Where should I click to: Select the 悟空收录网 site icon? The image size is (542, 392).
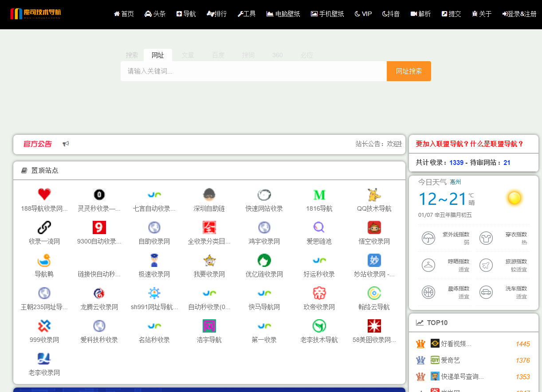[373, 227]
